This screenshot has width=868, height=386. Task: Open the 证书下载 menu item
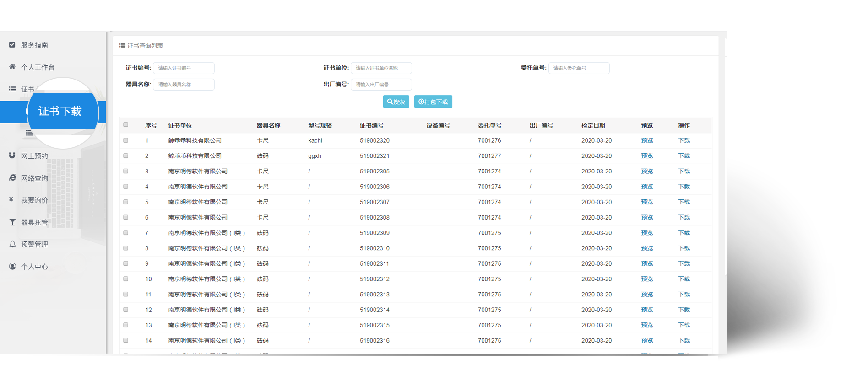pos(60,111)
